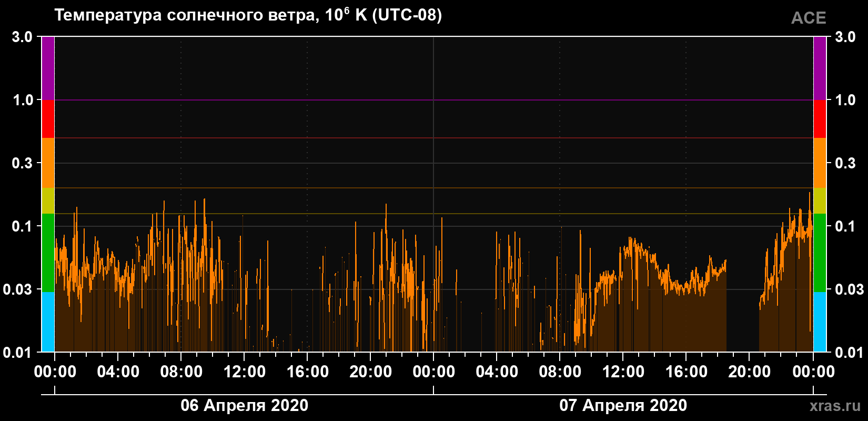Image resolution: width=868 pixels, height=421 pixels.
Task: Click the 0.1 value on the left axis
Action: [22, 226]
